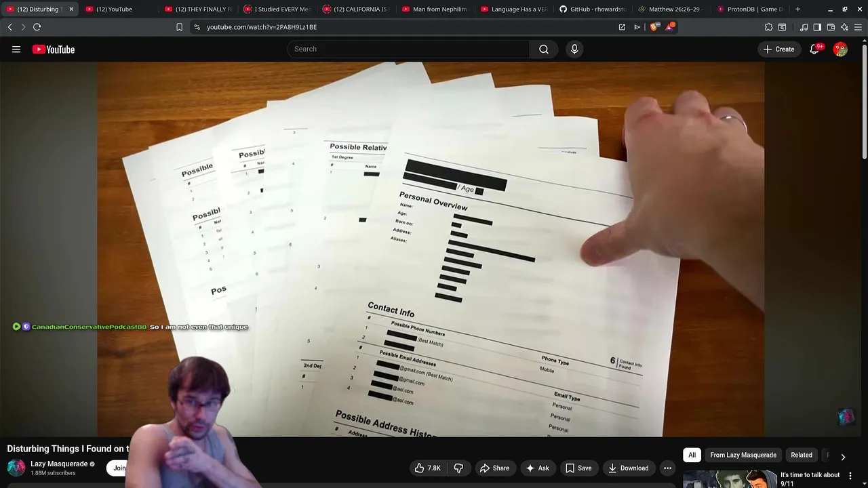The height and width of the screenshot is (488, 868).
Task: Open options for 9/11 video suggestion
Action: (x=850, y=476)
